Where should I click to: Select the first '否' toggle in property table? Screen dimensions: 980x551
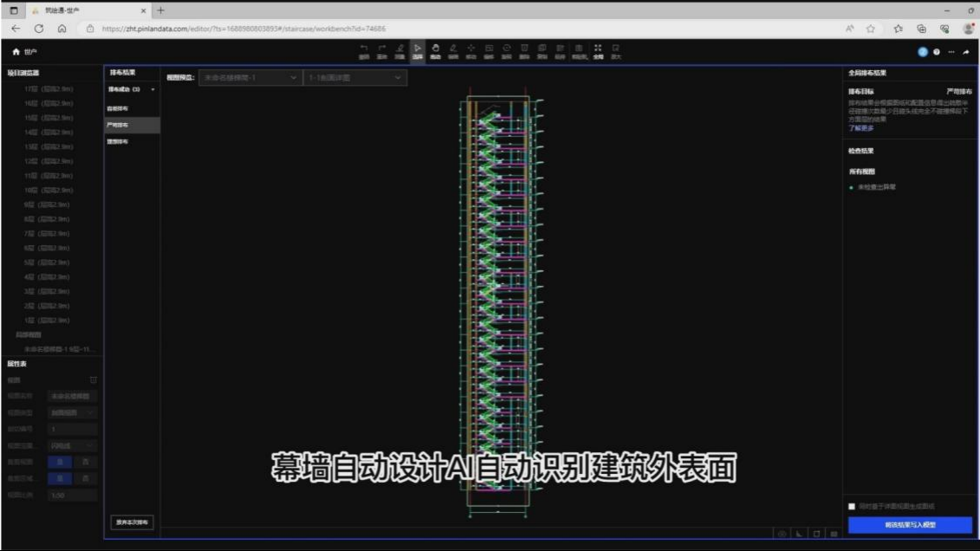pyautogui.click(x=86, y=462)
